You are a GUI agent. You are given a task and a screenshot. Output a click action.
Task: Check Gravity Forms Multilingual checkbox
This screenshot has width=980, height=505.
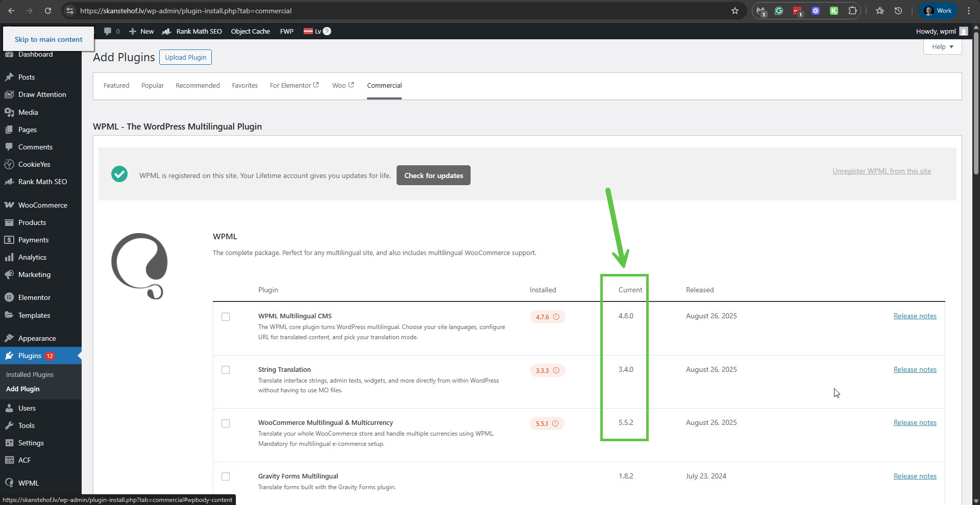[x=226, y=476]
